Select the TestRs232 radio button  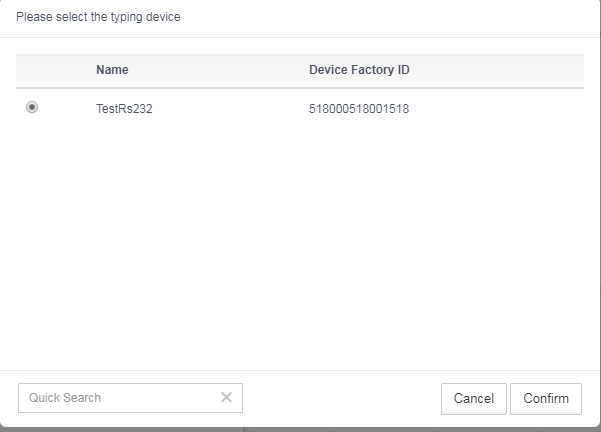tap(32, 107)
